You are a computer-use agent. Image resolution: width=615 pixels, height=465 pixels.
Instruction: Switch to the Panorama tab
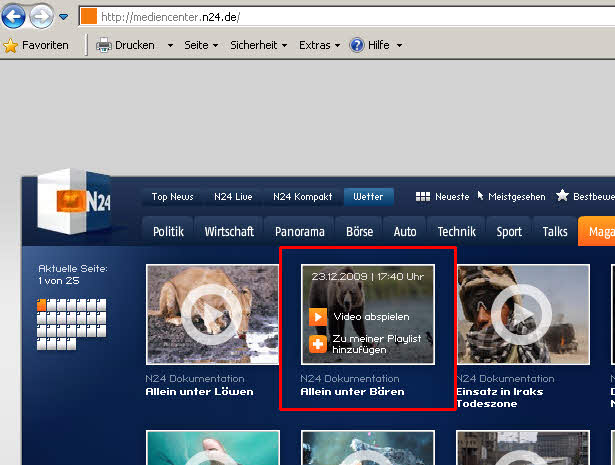(x=300, y=232)
